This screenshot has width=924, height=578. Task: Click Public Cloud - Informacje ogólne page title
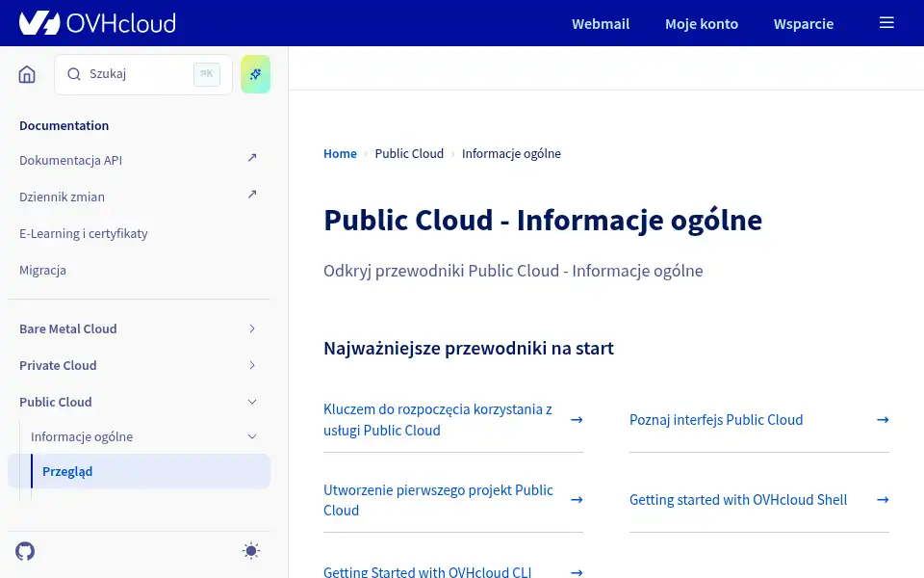pos(543,221)
